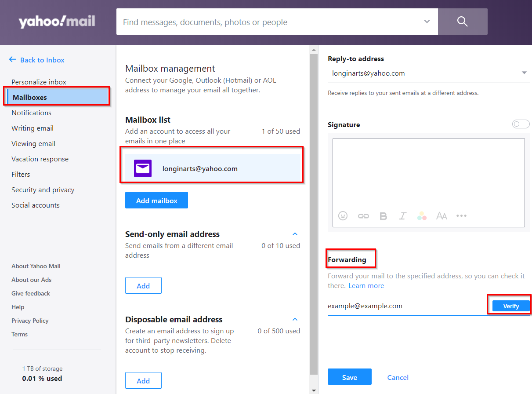This screenshot has width=532, height=394.
Task: Select the longinarts@yahoo.com mailbox row
Action: pyautogui.click(x=213, y=168)
